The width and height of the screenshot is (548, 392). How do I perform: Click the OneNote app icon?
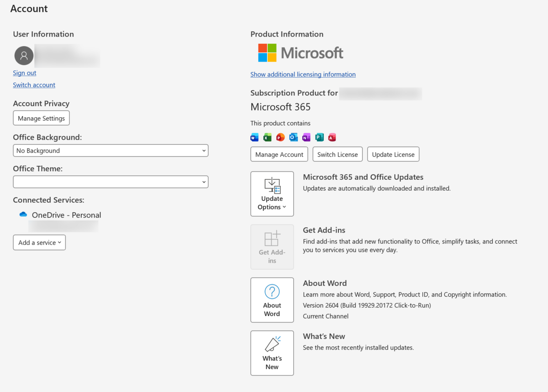306,137
